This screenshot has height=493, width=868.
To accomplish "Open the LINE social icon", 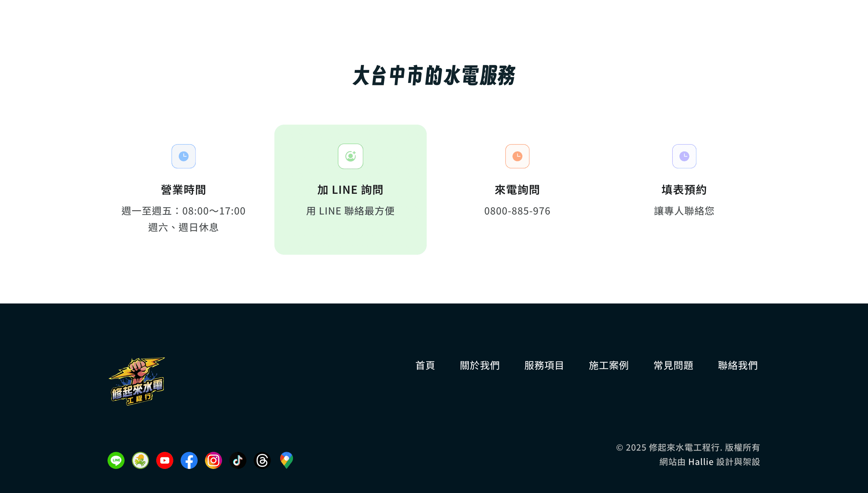I will [x=116, y=460].
